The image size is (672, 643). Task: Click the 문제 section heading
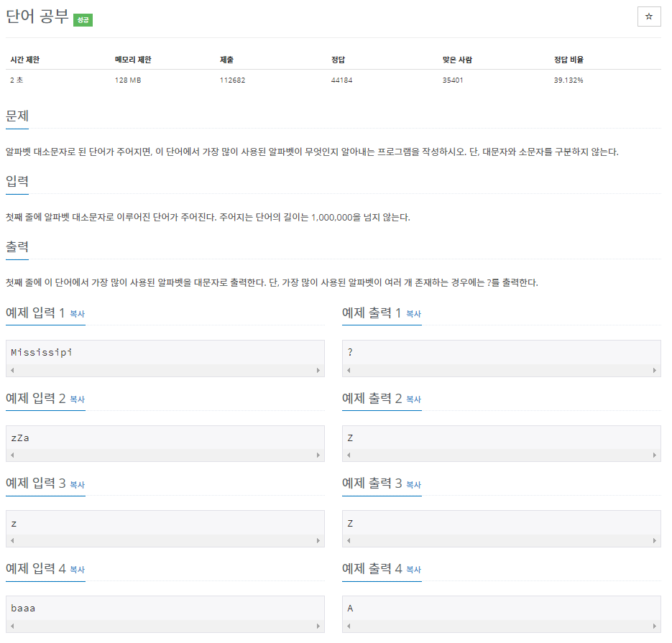[x=17, y=116]
